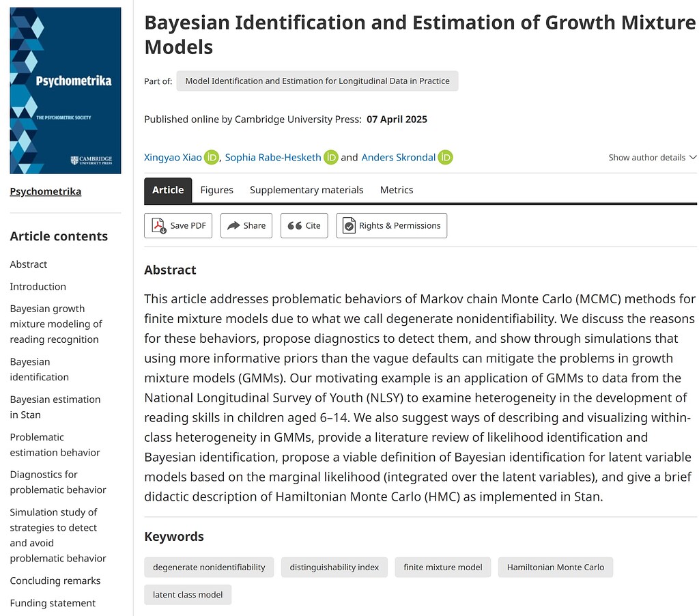Jump to the Abstract section in contents
The image size is (699, 616).
point(28,264)
